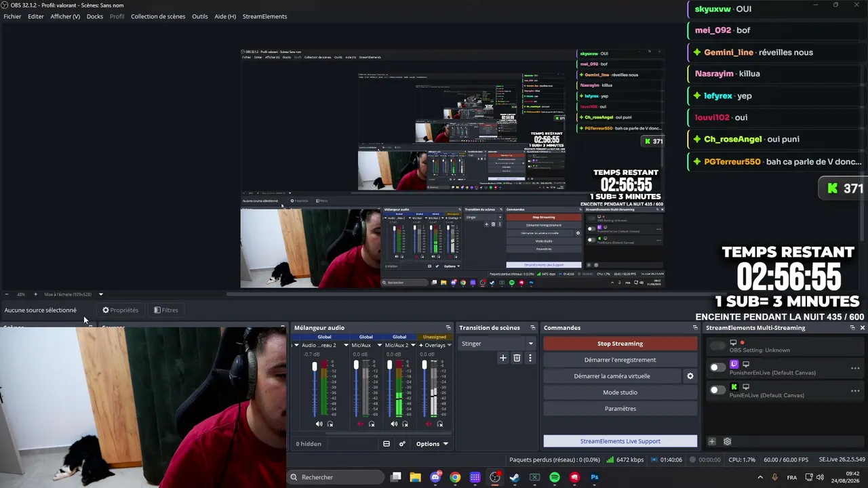Adjust the Mic/Aux 2 volume slider
Screen dimensions: 868x488
[389, 388]
